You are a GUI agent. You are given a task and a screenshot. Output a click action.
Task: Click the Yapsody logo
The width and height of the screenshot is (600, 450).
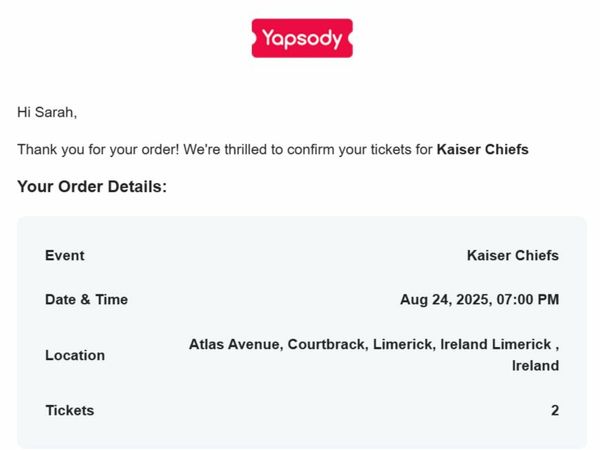tap(302, 38)
